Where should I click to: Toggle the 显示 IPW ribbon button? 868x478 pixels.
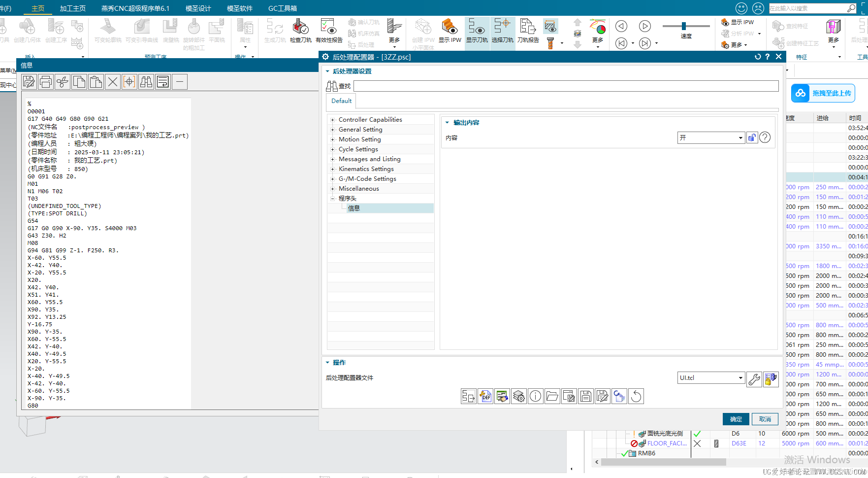[x=450, y=31]
